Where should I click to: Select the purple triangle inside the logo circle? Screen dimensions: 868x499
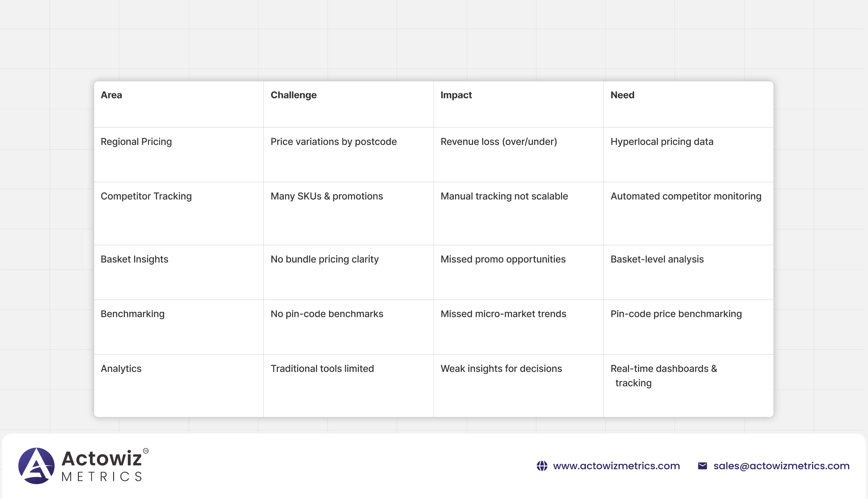pos(37,465)
